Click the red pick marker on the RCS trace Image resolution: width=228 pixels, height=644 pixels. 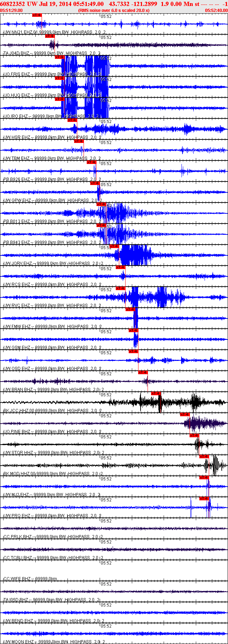coord(120,267)
